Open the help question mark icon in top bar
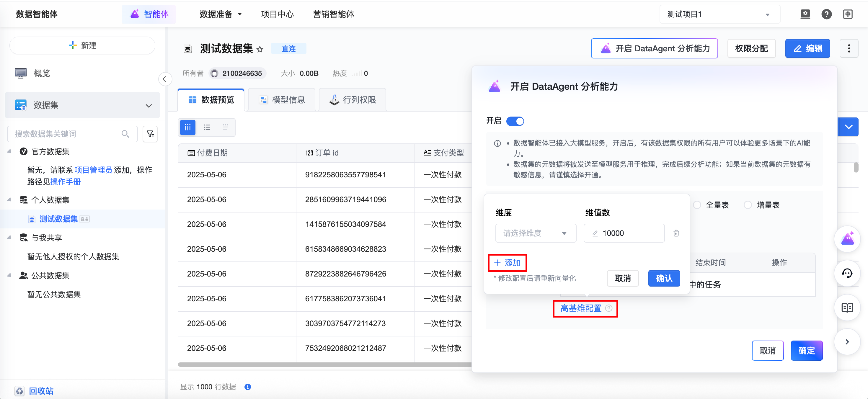Image resolution: width=868 pixels, height=399 pixels. point(826,14)
